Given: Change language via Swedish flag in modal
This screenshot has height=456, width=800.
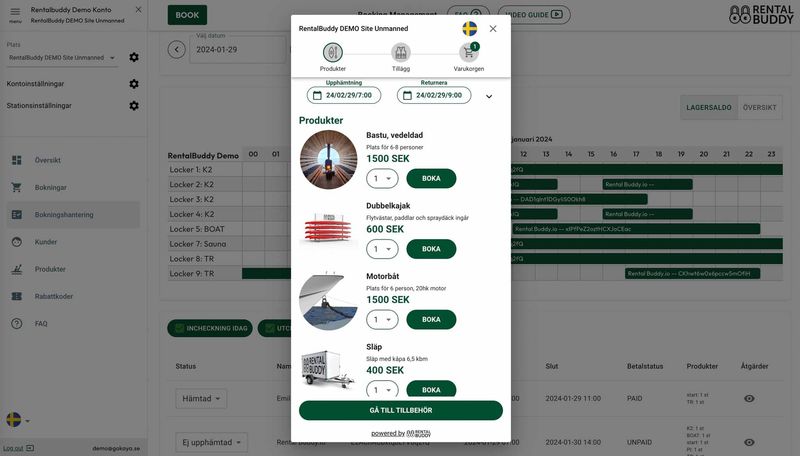Looking at the screenshot, I should click(469, 29).
